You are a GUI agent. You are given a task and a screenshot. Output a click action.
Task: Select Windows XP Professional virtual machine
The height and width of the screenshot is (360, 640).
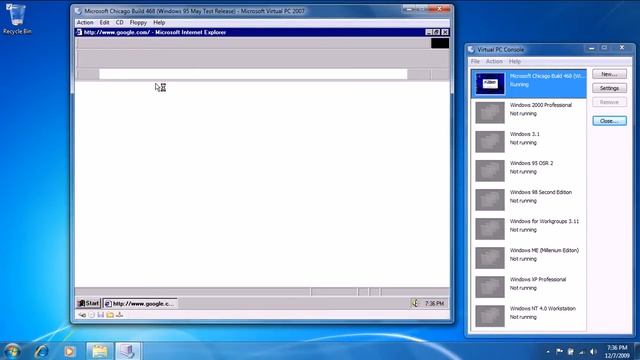click(529, 287)
